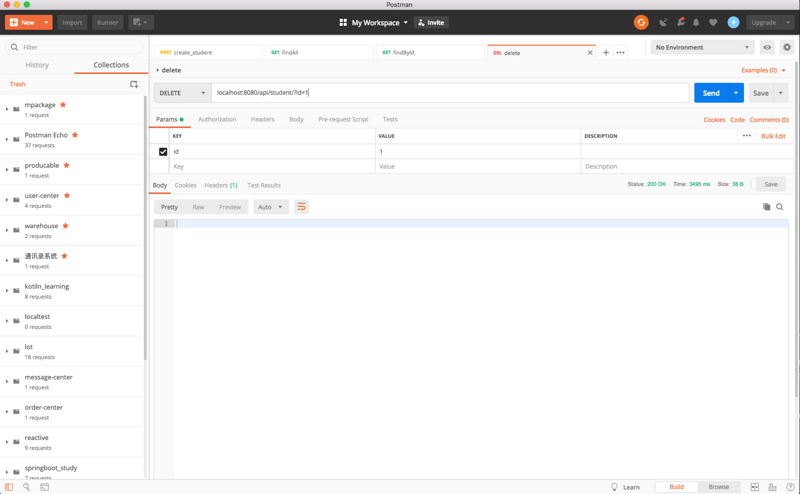
Task: Open the Bulk Edit link
Action: click(x=773, y=136)
